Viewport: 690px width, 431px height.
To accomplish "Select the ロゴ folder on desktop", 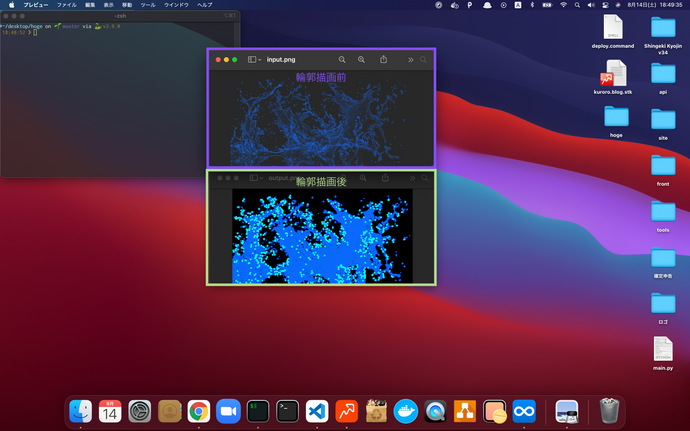I will point(663,308).
